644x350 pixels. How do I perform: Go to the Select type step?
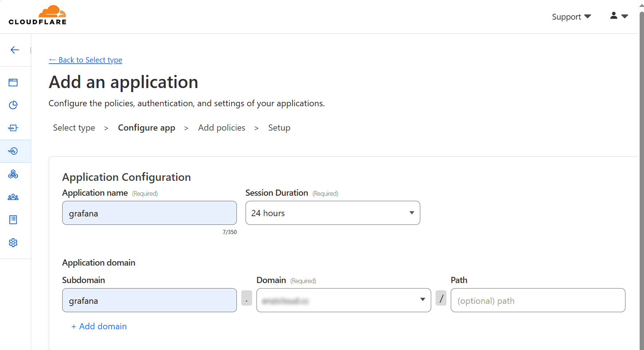pyautogui.click(x=74, y=128)
